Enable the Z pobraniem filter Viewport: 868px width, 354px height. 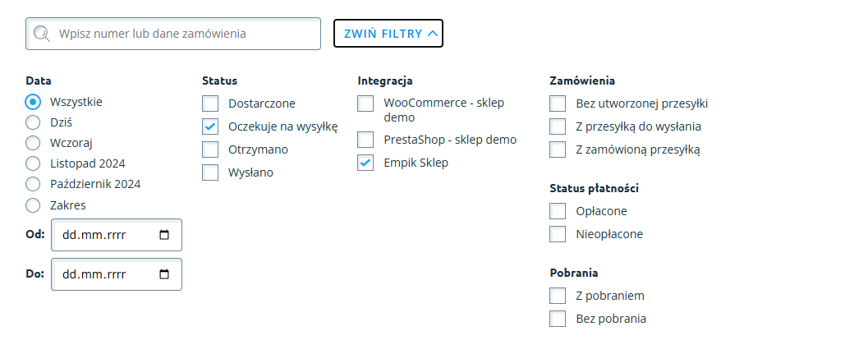click(x=558, y=296)
